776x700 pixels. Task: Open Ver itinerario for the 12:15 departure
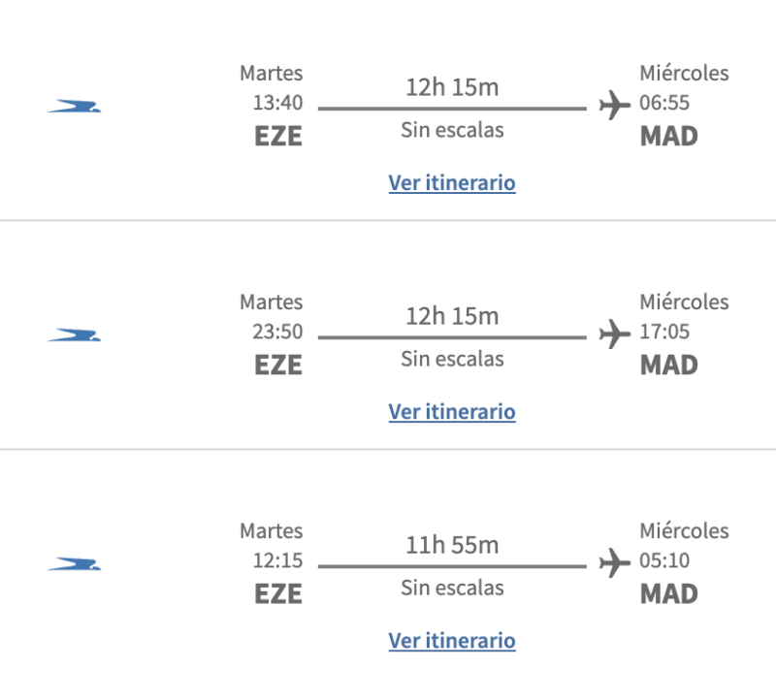pyautogui.click(x=452, y=641)
